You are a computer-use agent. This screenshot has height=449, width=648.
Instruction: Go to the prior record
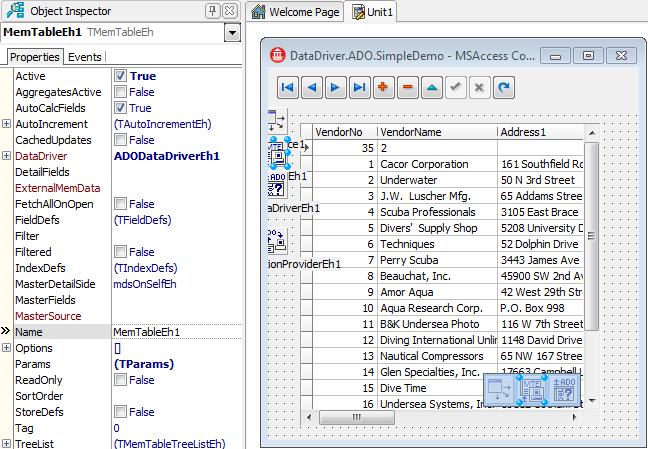[x=311, y=88]
